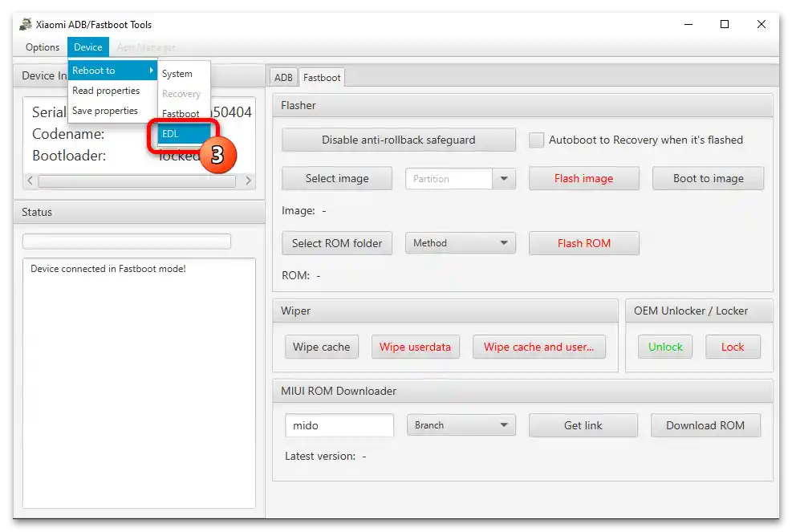The width and height of the screenshot is (792, 532).
Task: Click the Boot to image button
Action: coord(708,178)
